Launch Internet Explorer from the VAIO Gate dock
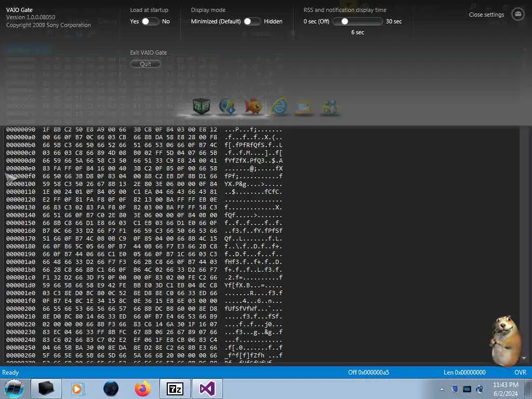Viewport: 532px width, 399px height. click(x=279, y=106)
